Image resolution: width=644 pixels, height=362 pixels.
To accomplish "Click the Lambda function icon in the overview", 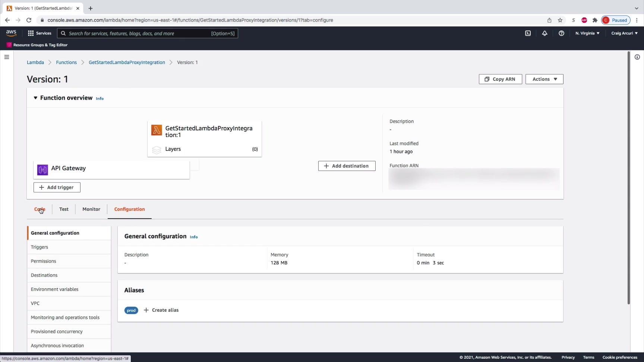I will point(157,130).
